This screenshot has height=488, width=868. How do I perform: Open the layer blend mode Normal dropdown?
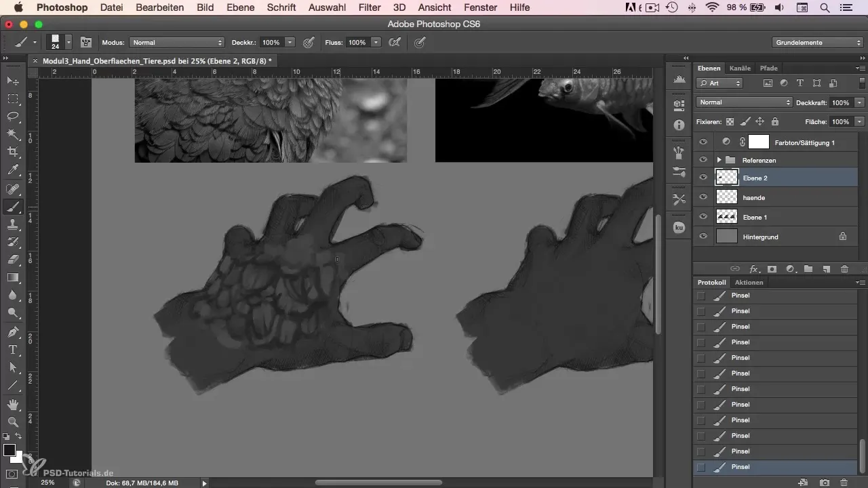[744, 102]
